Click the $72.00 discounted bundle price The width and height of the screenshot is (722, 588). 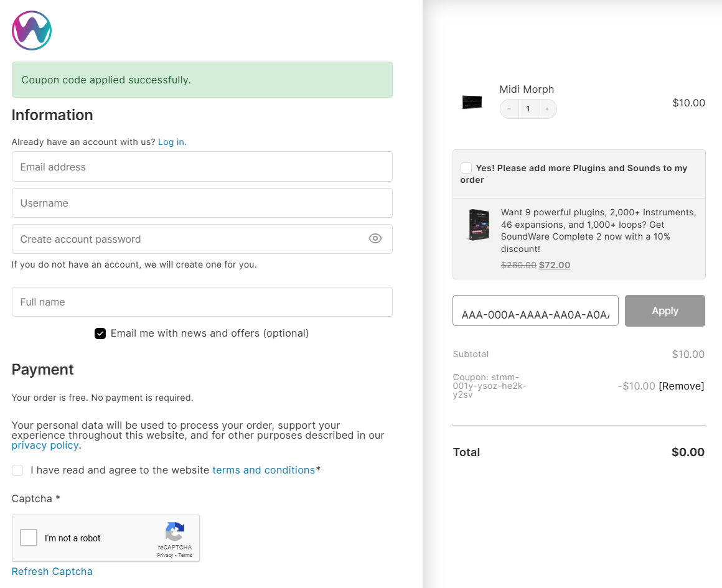tap(555, 265)
